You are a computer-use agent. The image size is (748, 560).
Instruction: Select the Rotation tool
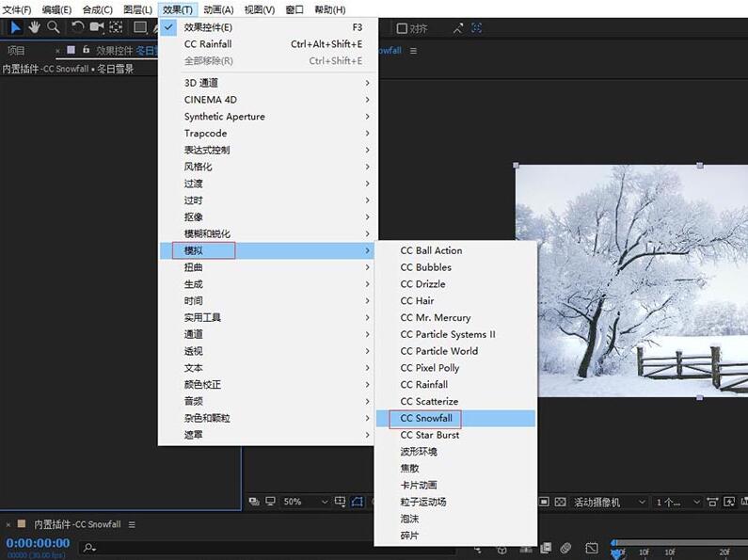point(77,27)
